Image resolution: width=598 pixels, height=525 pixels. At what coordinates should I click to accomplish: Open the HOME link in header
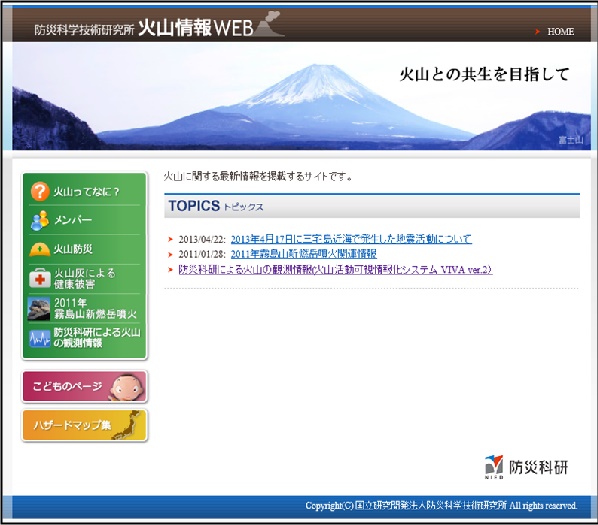tap(560, 32)
